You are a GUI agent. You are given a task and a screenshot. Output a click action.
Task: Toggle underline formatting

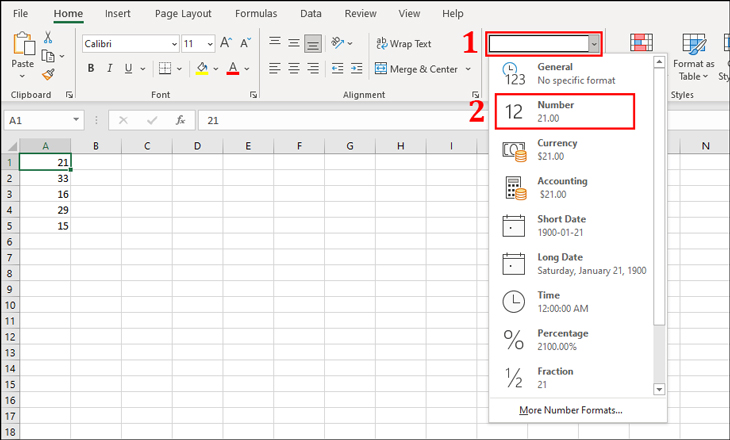[128, 68]
